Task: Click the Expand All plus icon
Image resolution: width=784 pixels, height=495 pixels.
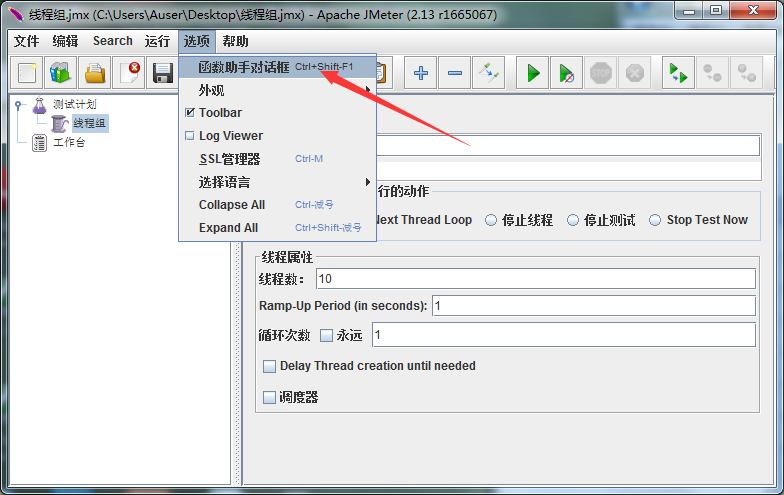Action: (420, 73)
